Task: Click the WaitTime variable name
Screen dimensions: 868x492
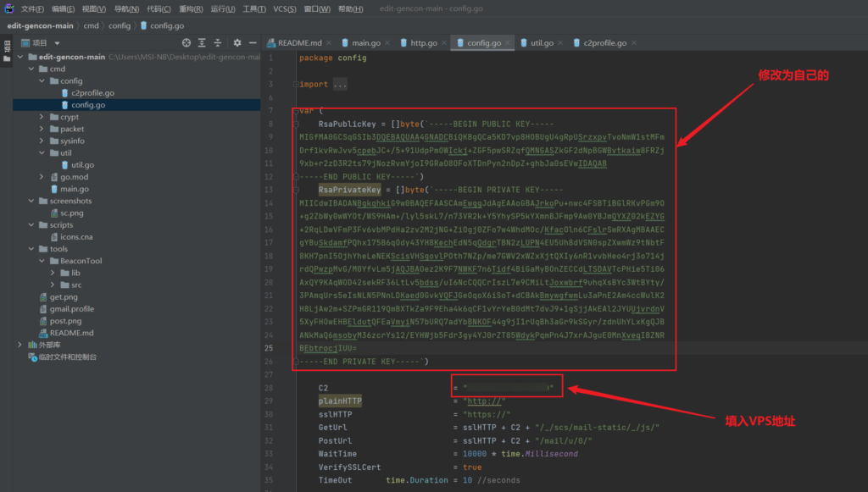Action: click(x=337, y=454)
